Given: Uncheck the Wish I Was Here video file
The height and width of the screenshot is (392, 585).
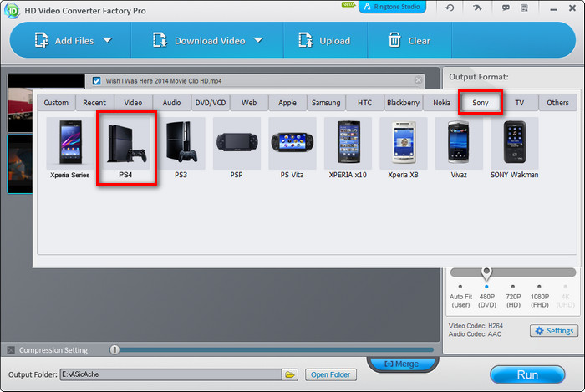Looking at the screenshot, I should [x=97, y=81].
